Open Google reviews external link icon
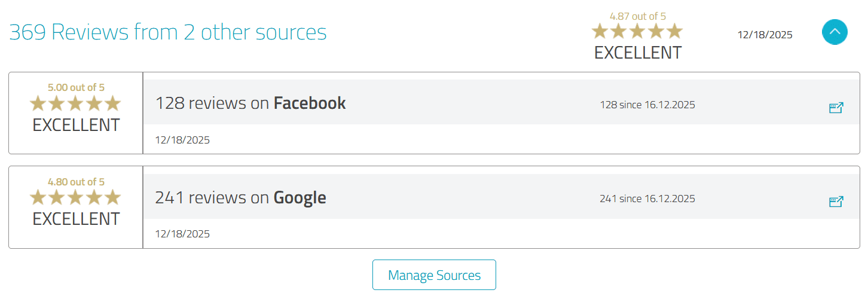The image size is (868, 299). 836,202
